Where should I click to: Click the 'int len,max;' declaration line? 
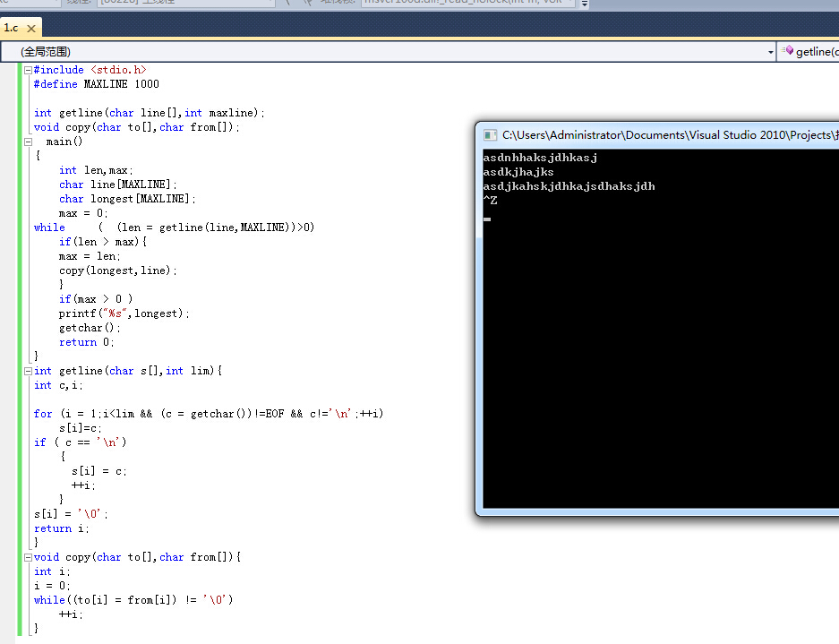coord(96,170)
